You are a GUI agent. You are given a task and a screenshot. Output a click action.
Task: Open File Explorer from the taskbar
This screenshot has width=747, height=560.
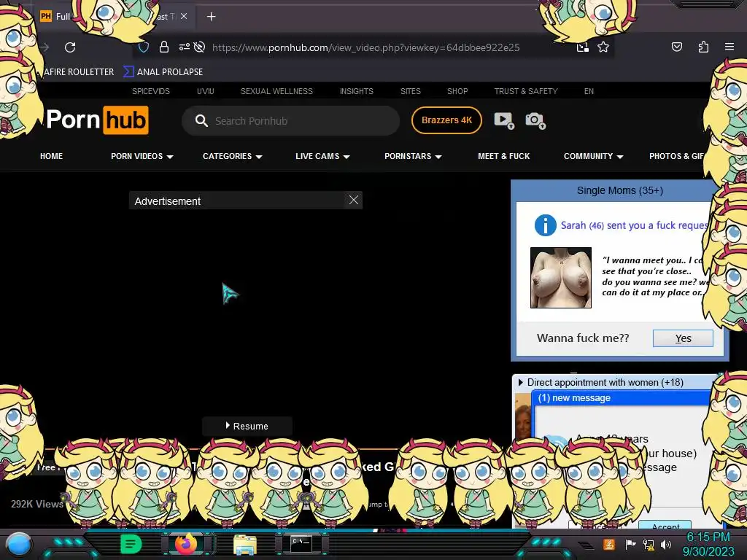[x=245, y=545]
